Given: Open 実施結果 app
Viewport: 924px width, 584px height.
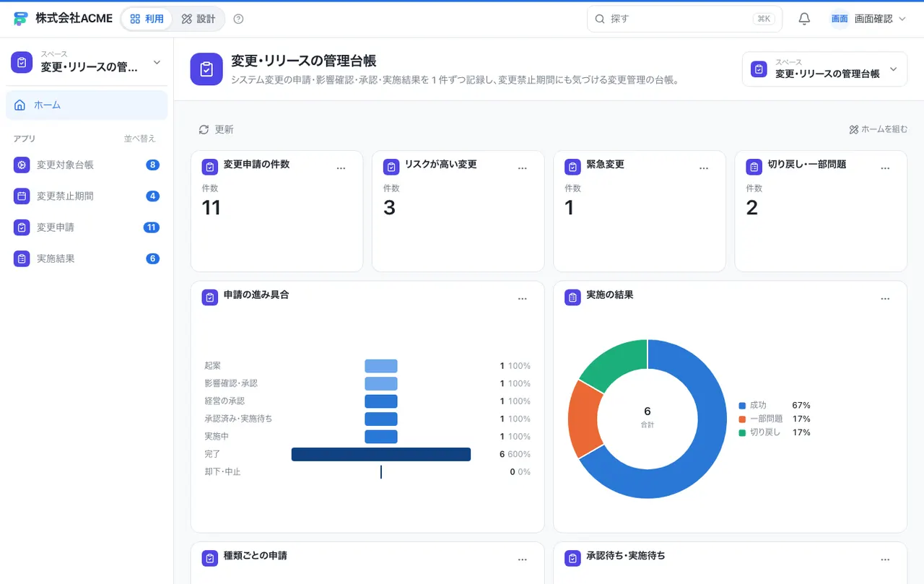Looking at the screenshot, I should click(x=87, y=258).
